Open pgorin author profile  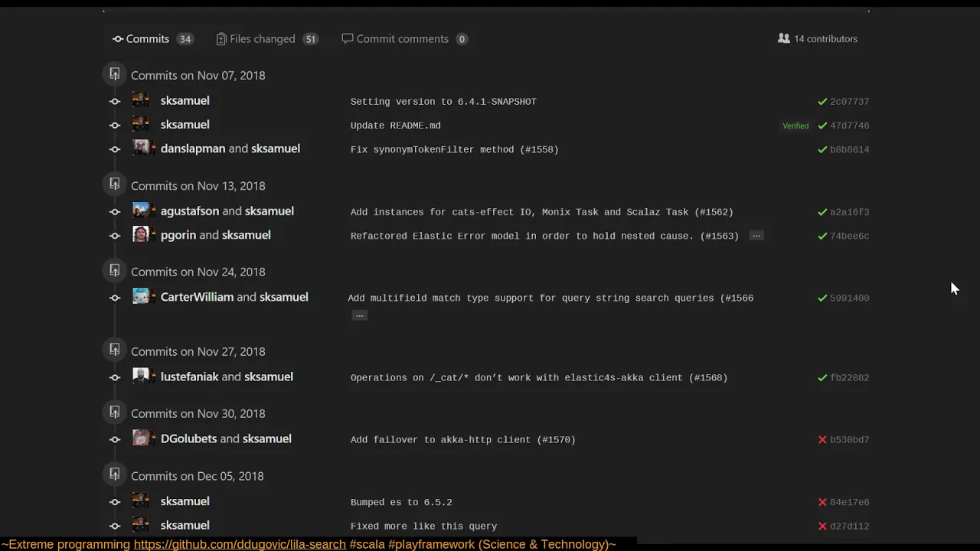tap(178, 235)
